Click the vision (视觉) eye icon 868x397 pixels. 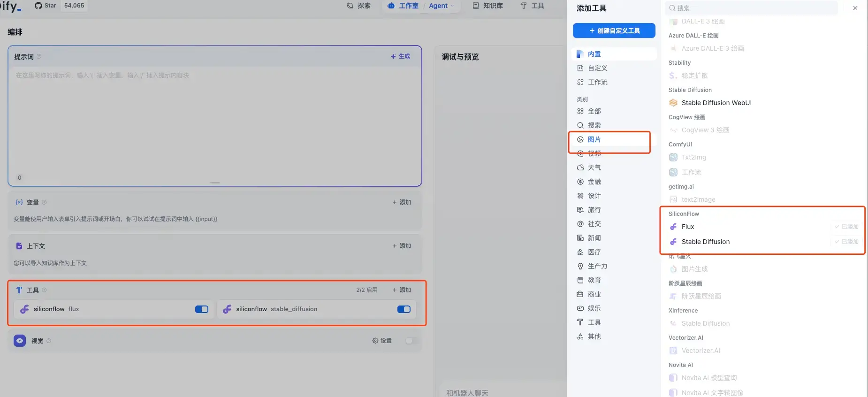coord(20,341)
